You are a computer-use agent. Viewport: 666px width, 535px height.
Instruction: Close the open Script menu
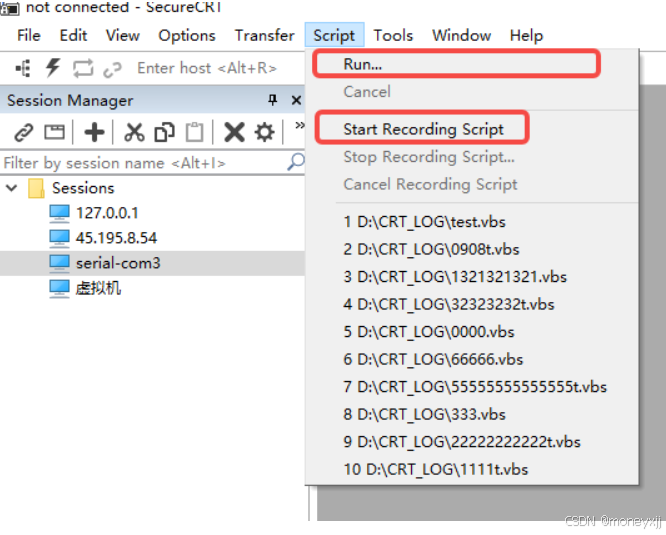click(x=334, y=35)
